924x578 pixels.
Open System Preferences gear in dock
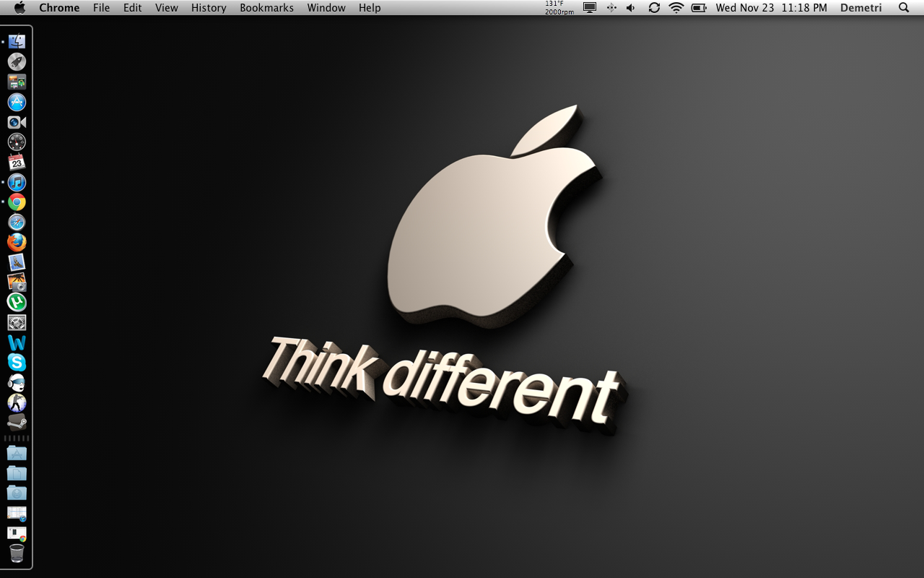point(17,323)
